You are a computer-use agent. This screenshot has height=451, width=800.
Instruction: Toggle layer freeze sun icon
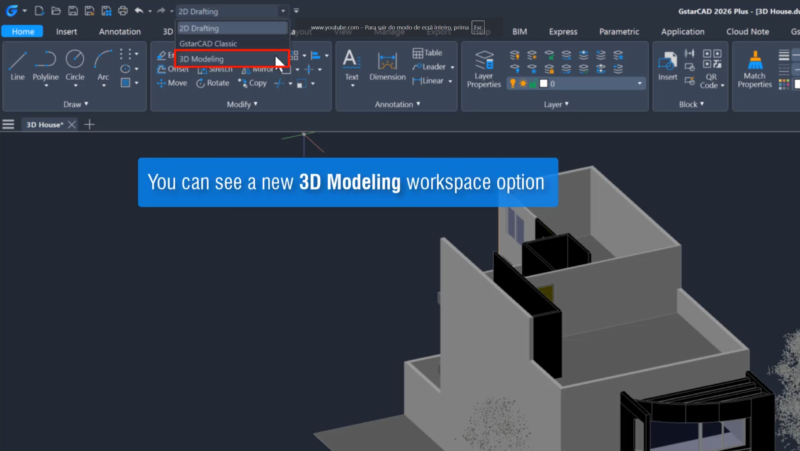[523, 84]
